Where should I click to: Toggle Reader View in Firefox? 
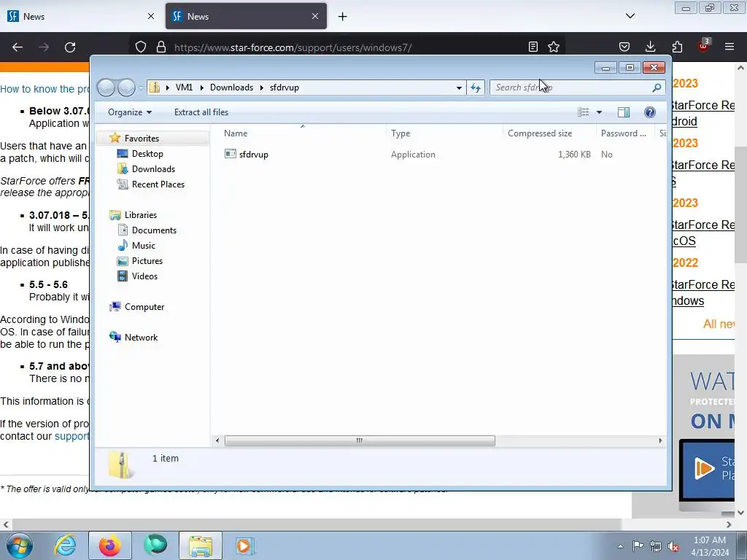[533, 47]
